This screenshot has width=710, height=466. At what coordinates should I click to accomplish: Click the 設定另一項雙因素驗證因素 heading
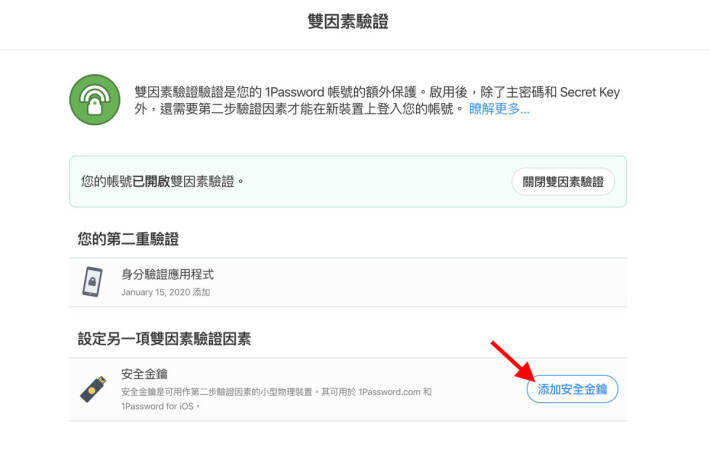point(164,339)
